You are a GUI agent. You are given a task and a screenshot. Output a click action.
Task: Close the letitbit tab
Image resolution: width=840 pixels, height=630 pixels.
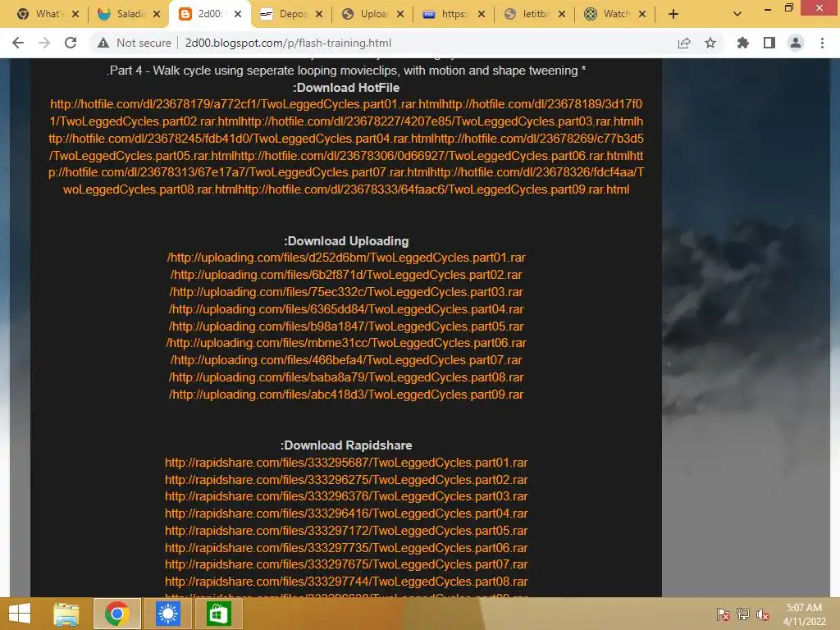point(561,15)
